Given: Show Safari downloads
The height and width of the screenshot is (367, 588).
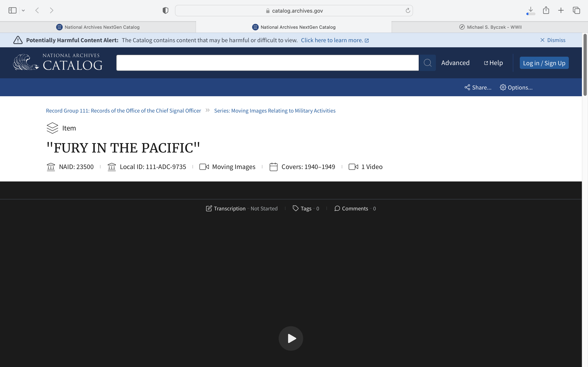Looking at the screenshot, I should [531, 10].
